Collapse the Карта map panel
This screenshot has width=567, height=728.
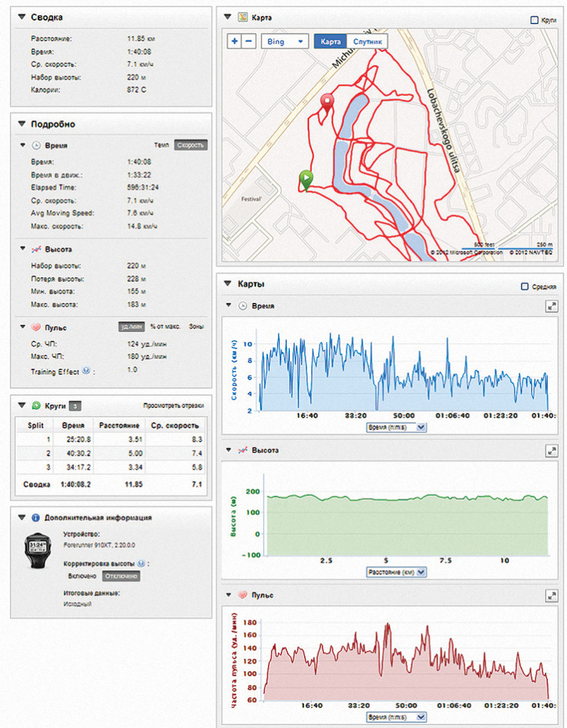click(227, 17)
